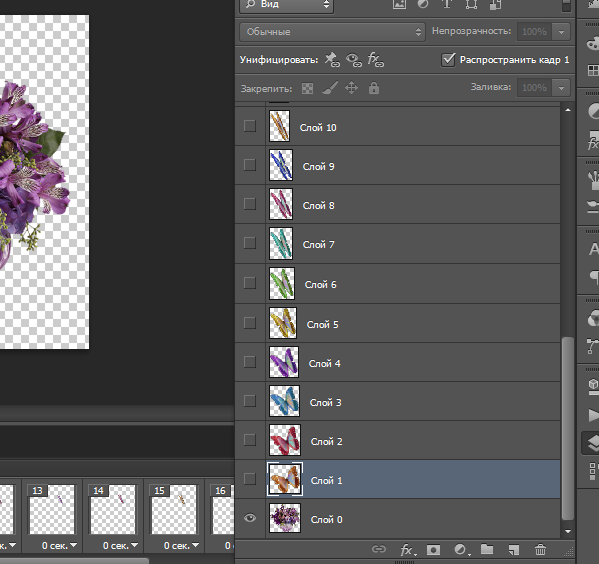The image size is (599, 564).
Task: Uncheck Распространить кадр 1 checkbox
Action: point(448,60)
